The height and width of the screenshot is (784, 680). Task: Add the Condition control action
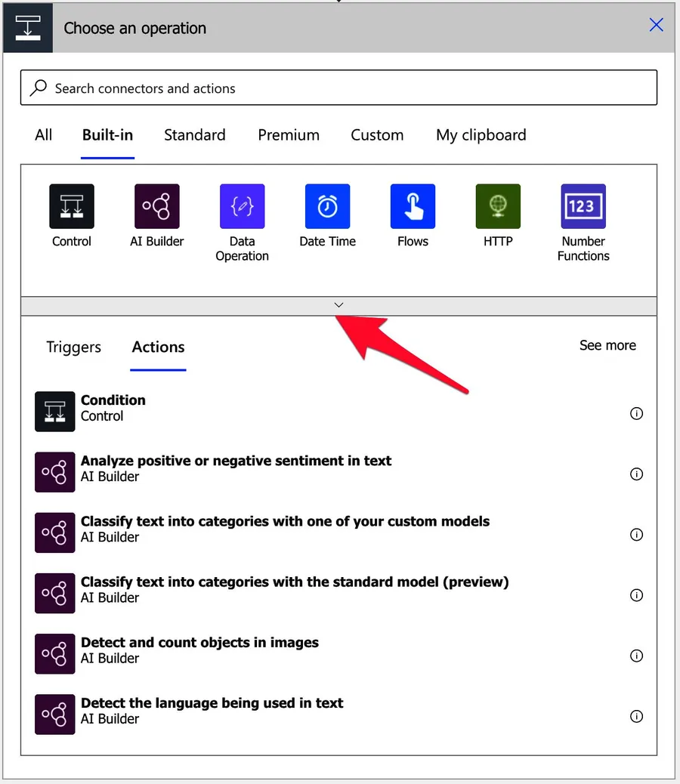pos(113,408)
